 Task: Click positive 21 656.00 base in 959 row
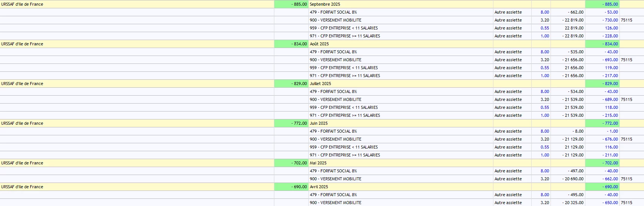coord(568,68)
